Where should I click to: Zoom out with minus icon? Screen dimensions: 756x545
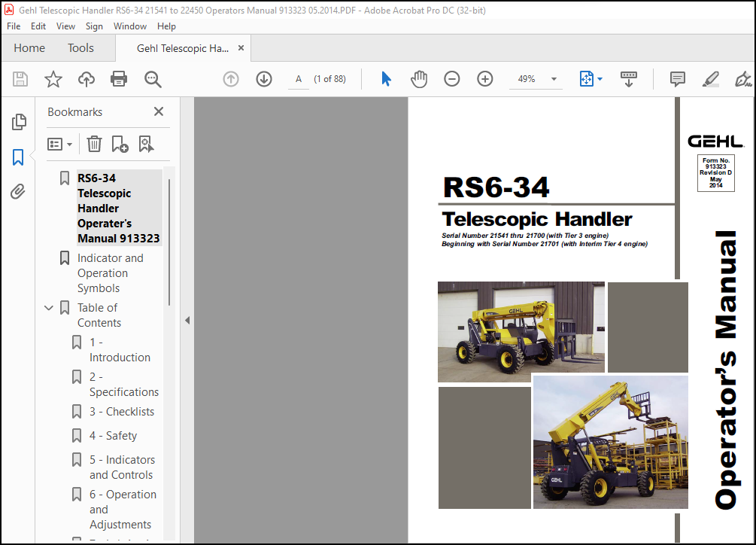452,79
